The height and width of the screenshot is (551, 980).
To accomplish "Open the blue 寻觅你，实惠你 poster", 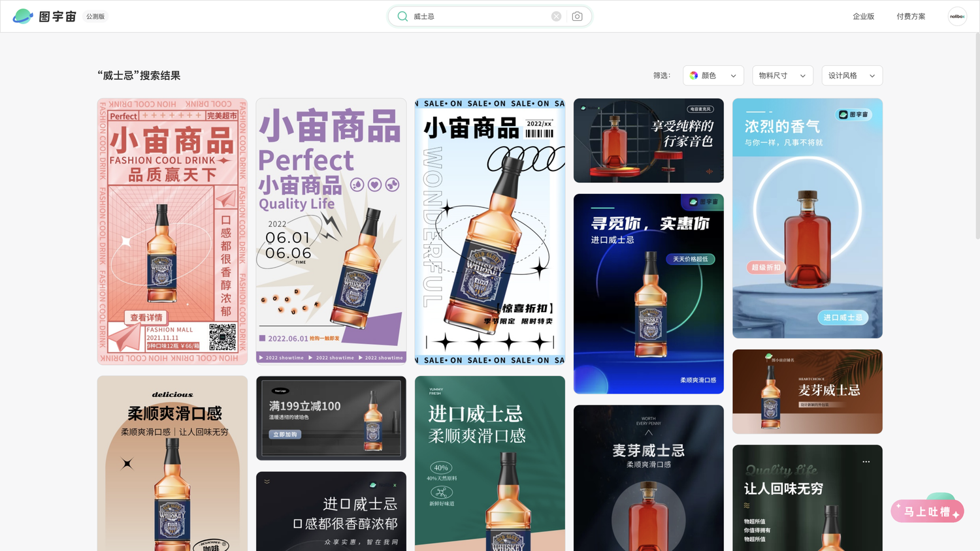I will [649, 294].
